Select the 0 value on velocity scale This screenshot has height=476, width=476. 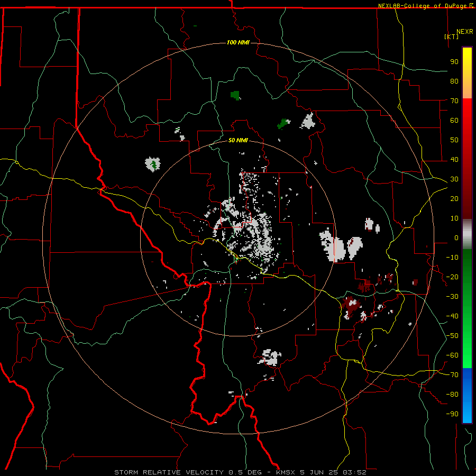click(x=456, y=237)
